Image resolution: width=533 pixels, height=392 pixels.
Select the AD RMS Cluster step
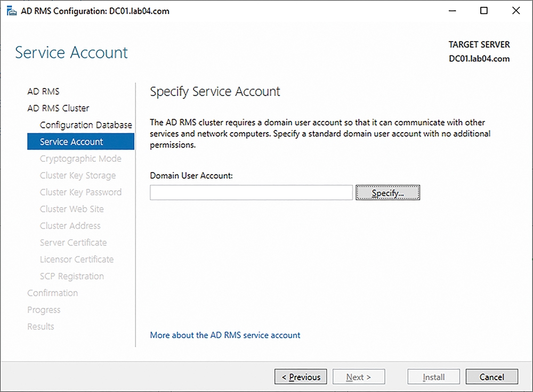coord(58,108)
